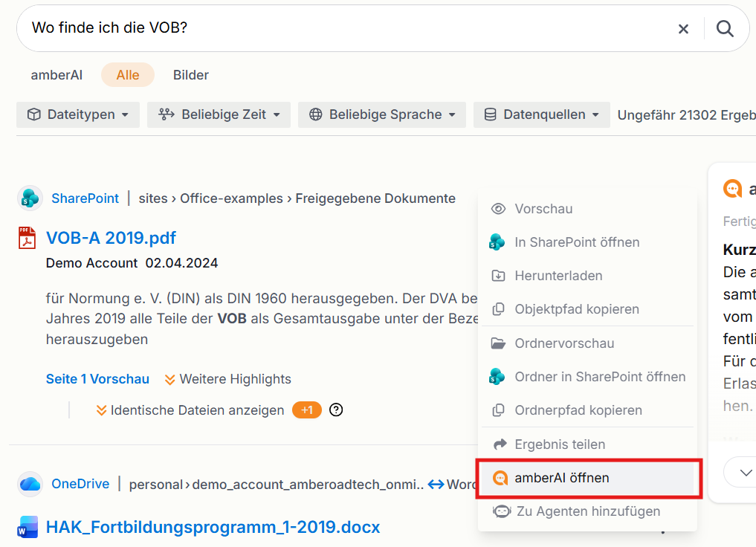Clear the search query with X
The width and height of the screenshot is (756, 547).
pyautogui.click(x=683, y=29)
